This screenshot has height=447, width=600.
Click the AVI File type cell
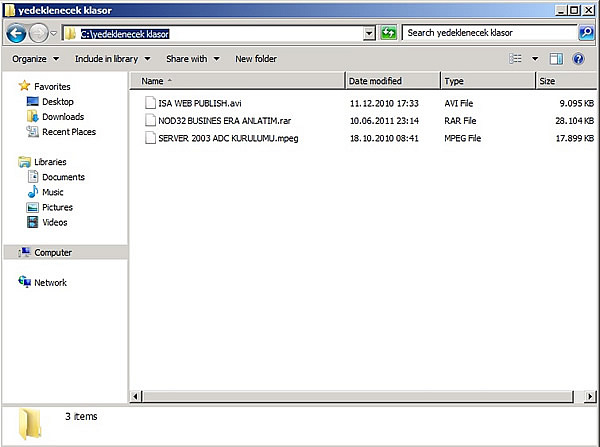coord(458,103)
